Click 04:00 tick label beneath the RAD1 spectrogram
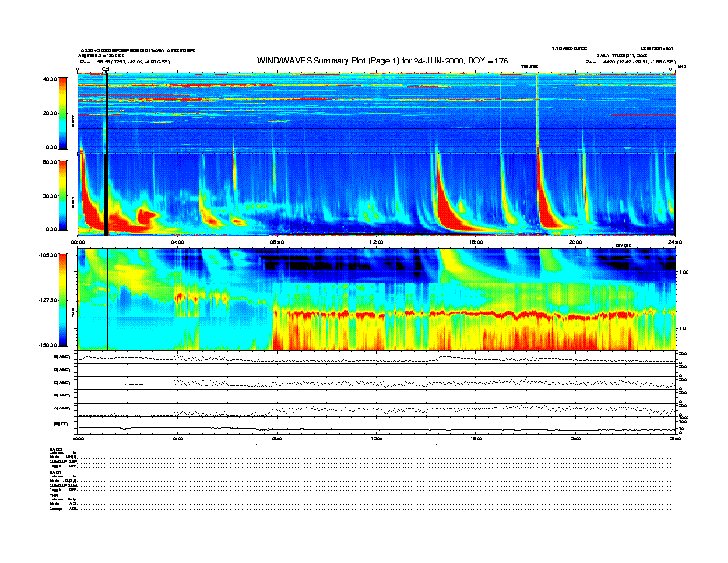The width and height of the screenshot is (728, 563). coord(177,242)
